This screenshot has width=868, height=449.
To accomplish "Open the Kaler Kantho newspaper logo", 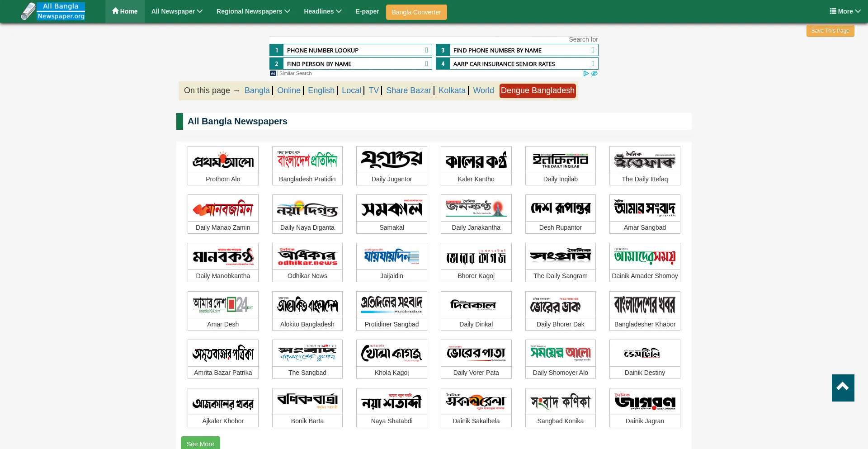I will pos(476,160).
